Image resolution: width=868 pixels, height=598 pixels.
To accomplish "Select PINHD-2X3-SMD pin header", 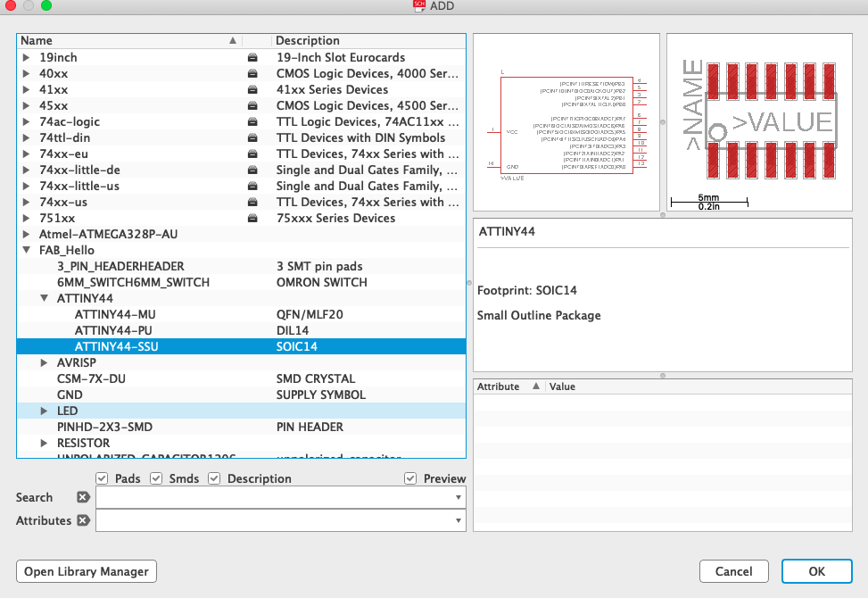I will (x=242, y=427).
